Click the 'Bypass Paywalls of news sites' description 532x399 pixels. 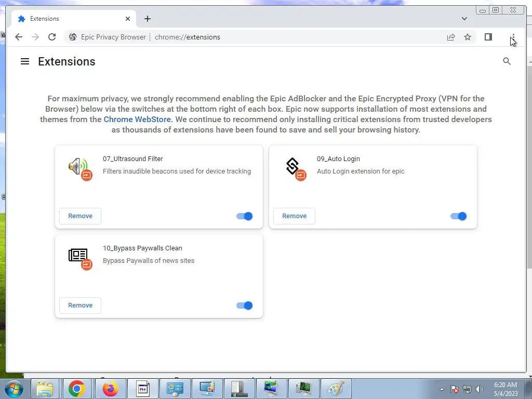149,261
